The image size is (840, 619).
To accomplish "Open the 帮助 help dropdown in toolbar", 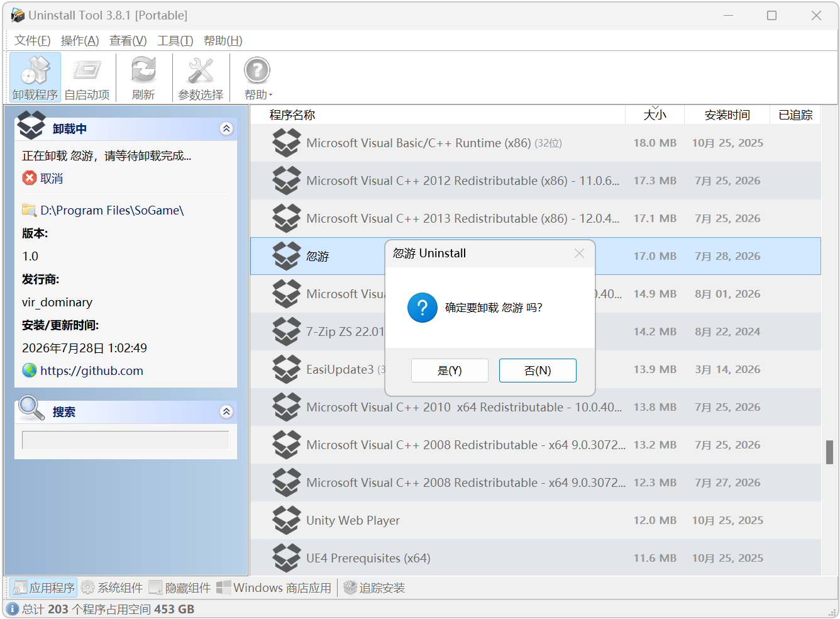I will pos(258,78).
